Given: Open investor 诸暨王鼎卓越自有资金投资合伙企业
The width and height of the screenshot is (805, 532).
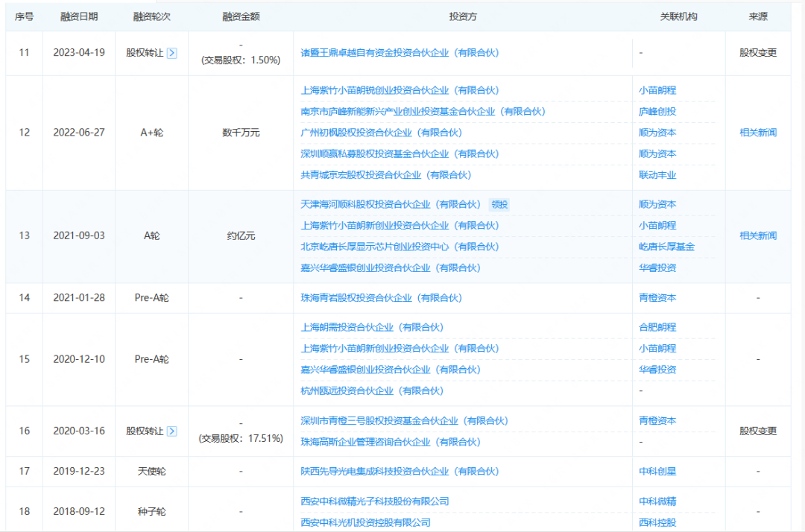Looking at the screenshot, I should click(400, 53).
